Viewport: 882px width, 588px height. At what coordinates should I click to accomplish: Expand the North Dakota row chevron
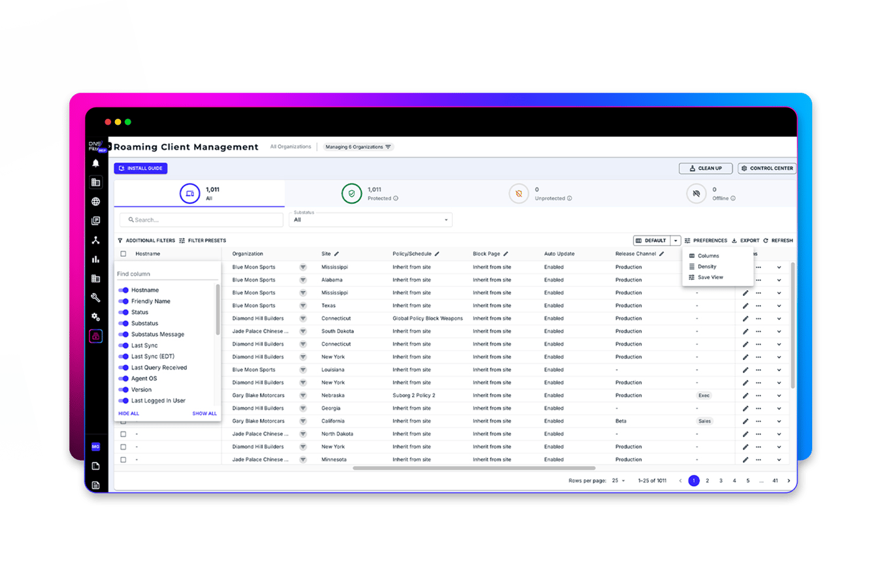779,434
